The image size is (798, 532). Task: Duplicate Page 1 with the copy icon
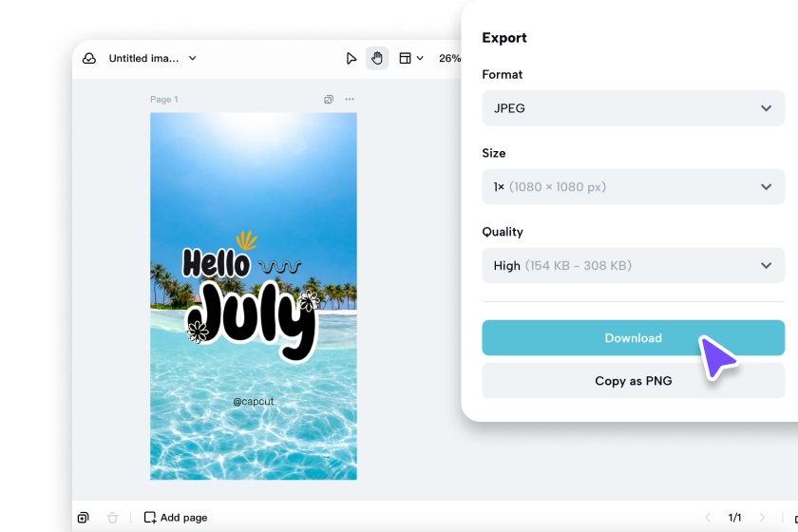point(329,99)
